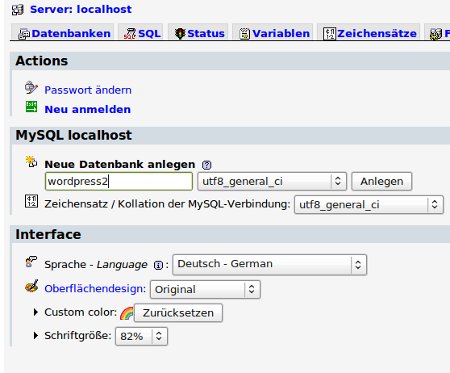This screenshot has width=450, height=373.
Task: Click the MySQL localhost heading
Action: [x=74, y=135]
